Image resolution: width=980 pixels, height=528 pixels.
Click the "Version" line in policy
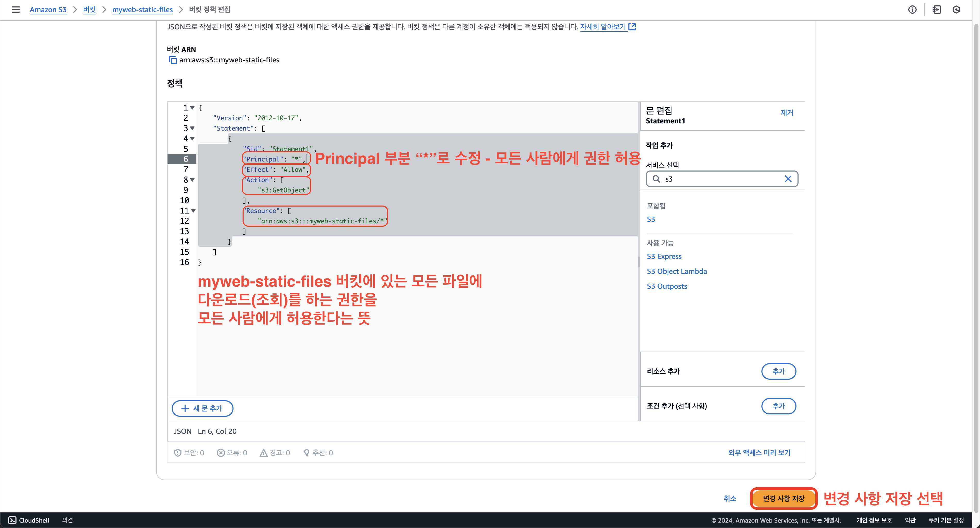[x=257, y=118]
